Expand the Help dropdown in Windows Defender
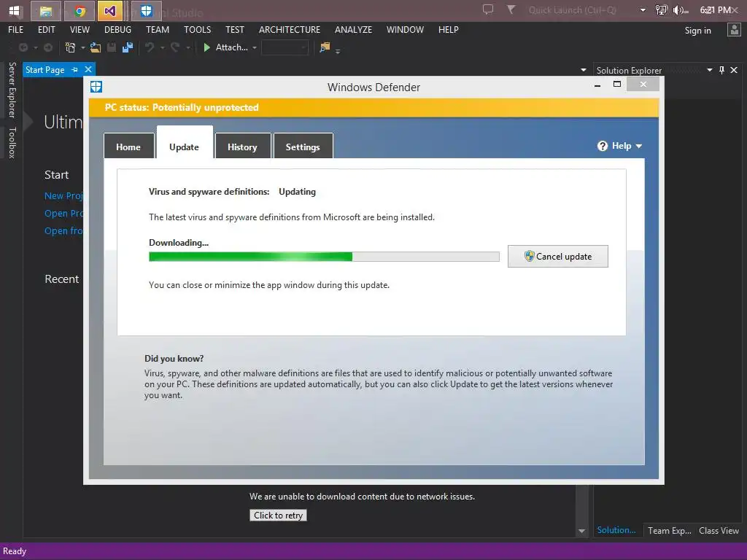 (639, 146)
